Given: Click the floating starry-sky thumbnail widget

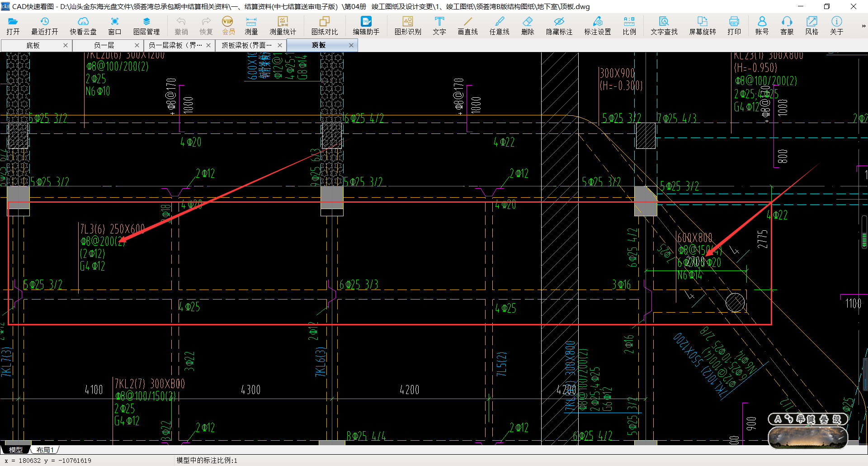Looking at the screenshot, I should click(x=807, y=437).
